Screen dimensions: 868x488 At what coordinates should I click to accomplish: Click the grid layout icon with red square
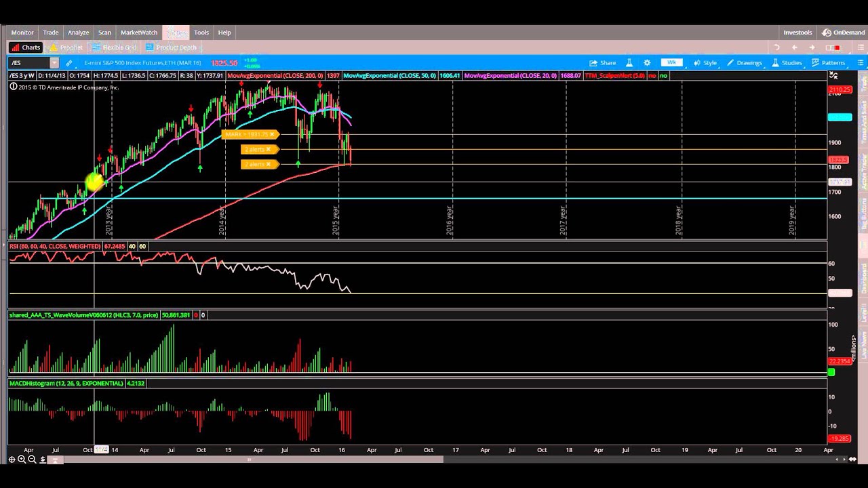pos(833,47)
